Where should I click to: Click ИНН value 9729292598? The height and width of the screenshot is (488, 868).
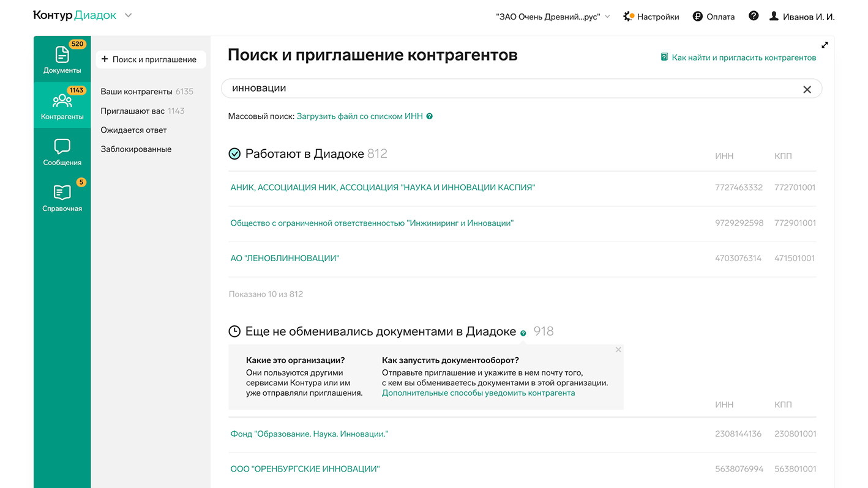pyautogui.click(x=739, y=223)
